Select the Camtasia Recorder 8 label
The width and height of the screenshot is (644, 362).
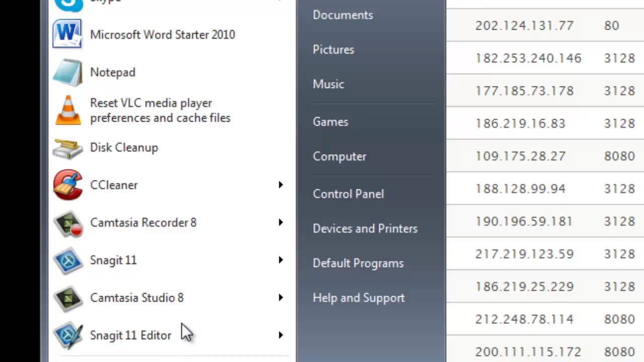pyautogui.click(x=143, y=223)
